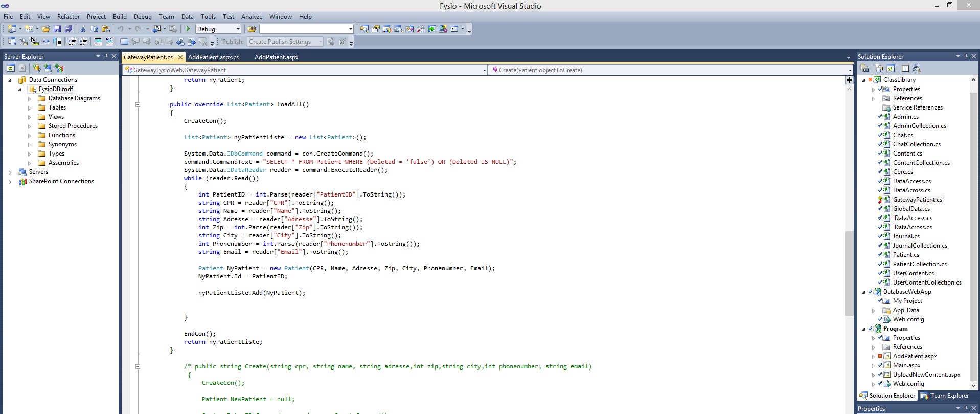The height and width of the screenshot is (414, 980).
Task: Click the Find in Files icon
Action: (x=252, y=29)
